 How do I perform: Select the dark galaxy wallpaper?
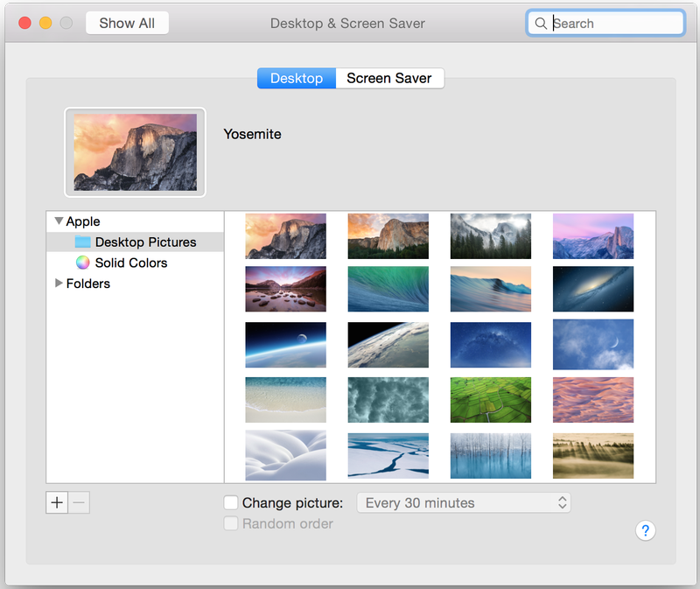593,289
